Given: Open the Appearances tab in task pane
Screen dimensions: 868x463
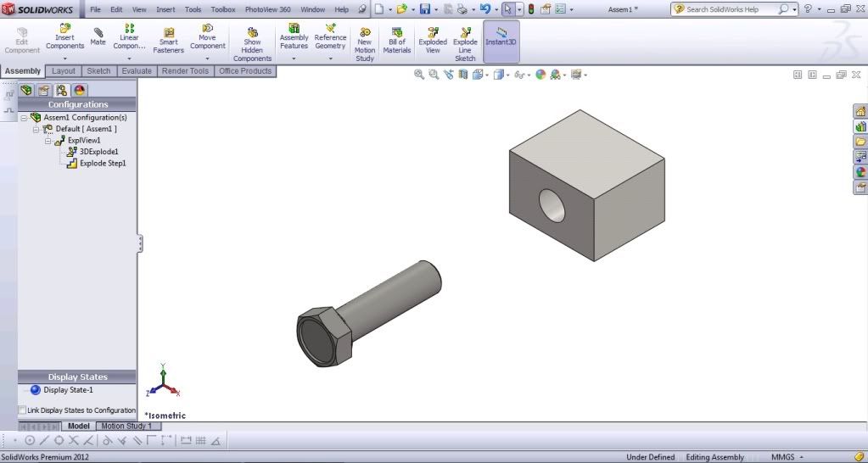Looking at the screenshot, I should click(860, 172).
